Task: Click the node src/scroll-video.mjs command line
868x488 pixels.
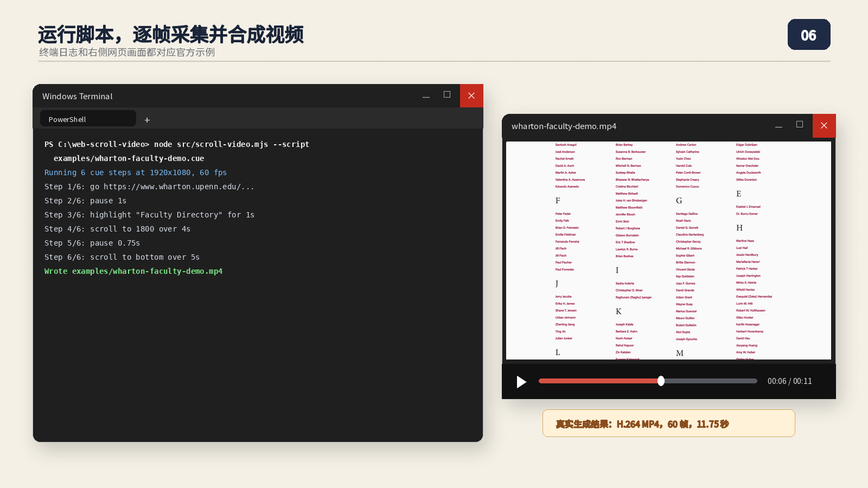Action: (177, 144)
